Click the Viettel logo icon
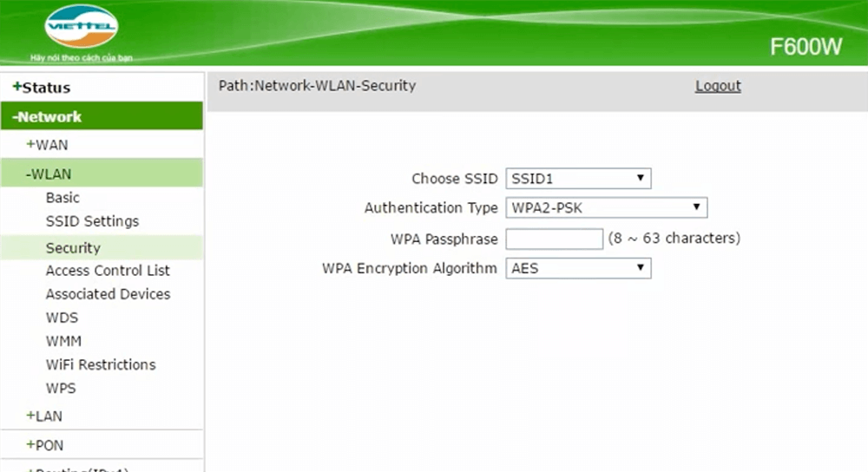 tap(81, 27)
